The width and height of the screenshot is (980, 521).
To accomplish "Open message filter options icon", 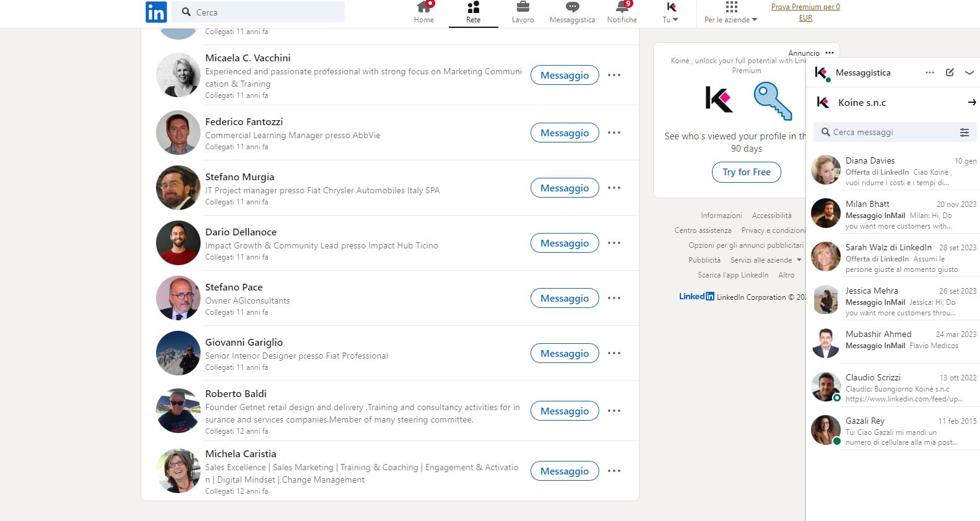I will tap(964, 133).
